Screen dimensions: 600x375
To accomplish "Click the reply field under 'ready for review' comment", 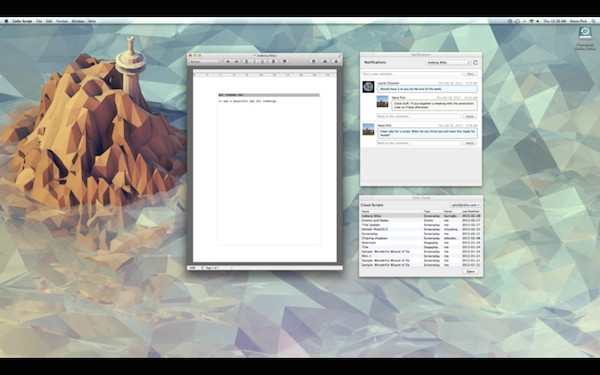I will click(x=419, y=143).
